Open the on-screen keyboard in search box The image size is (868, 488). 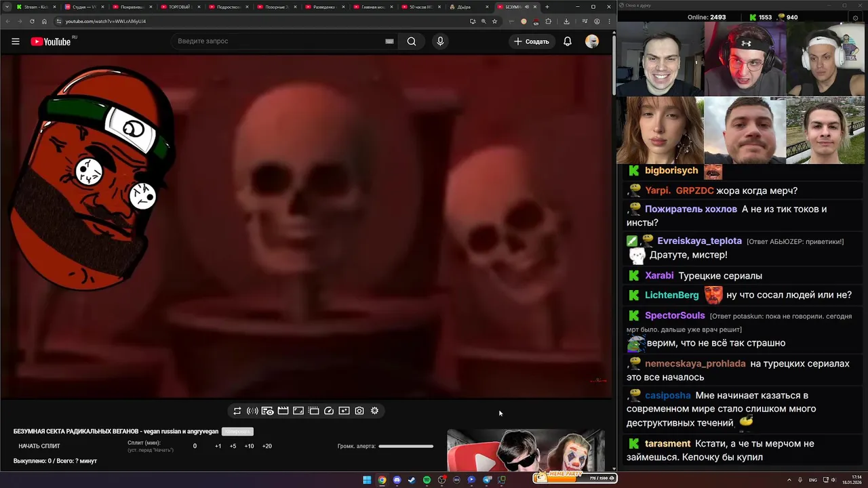point(389,41)
